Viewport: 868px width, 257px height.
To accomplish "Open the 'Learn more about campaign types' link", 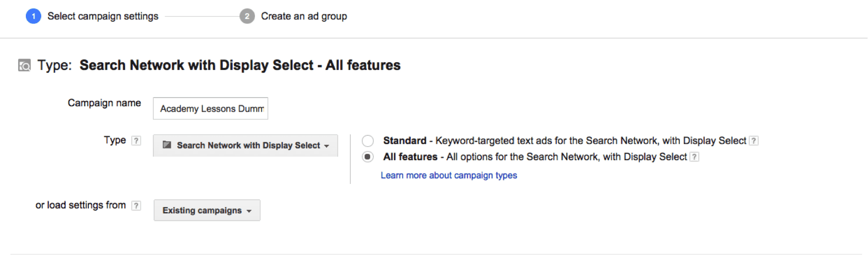I will coord(449,175).
